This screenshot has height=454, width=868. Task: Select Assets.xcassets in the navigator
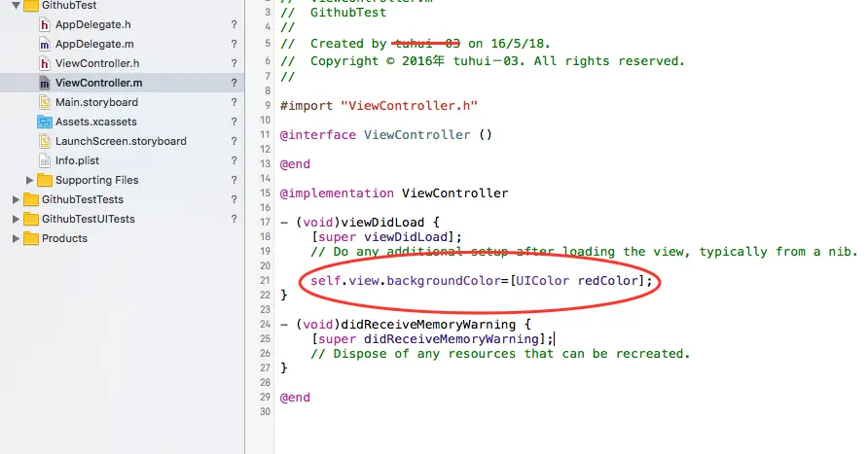point(95,122)
